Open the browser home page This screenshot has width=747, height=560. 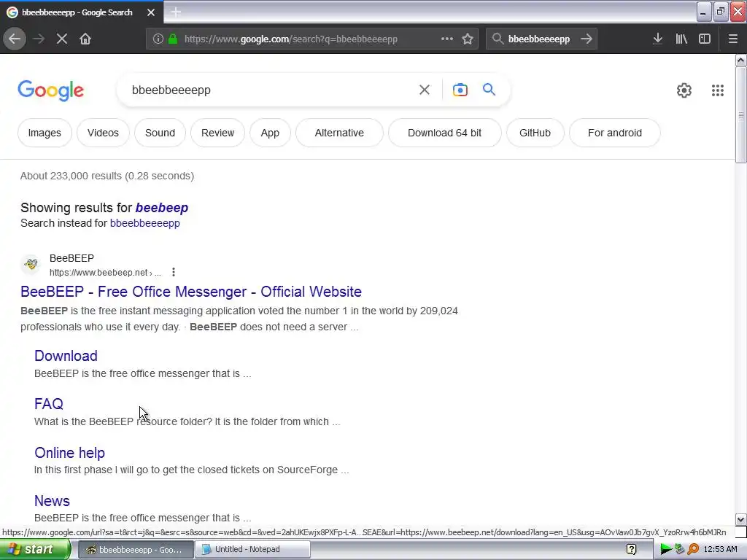[85, 39]
